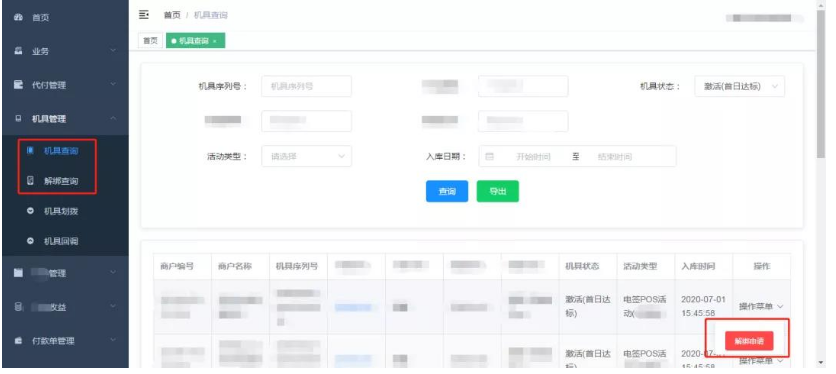Open the 机具状态 dropdown
836x374 pixels.
(739, 86)
